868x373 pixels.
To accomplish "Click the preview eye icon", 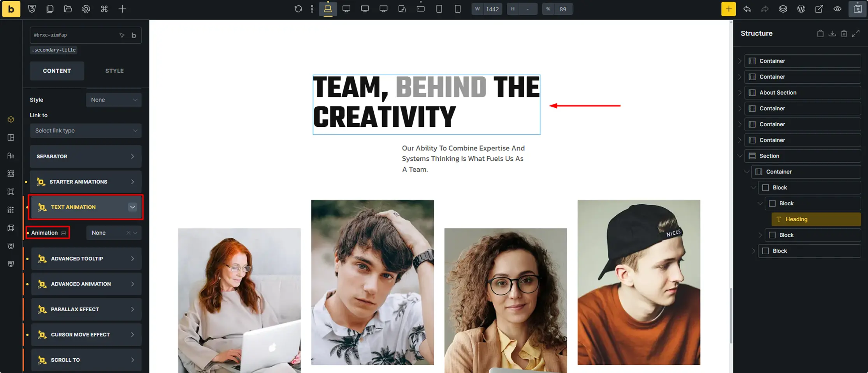I will (x=837, y=9).
